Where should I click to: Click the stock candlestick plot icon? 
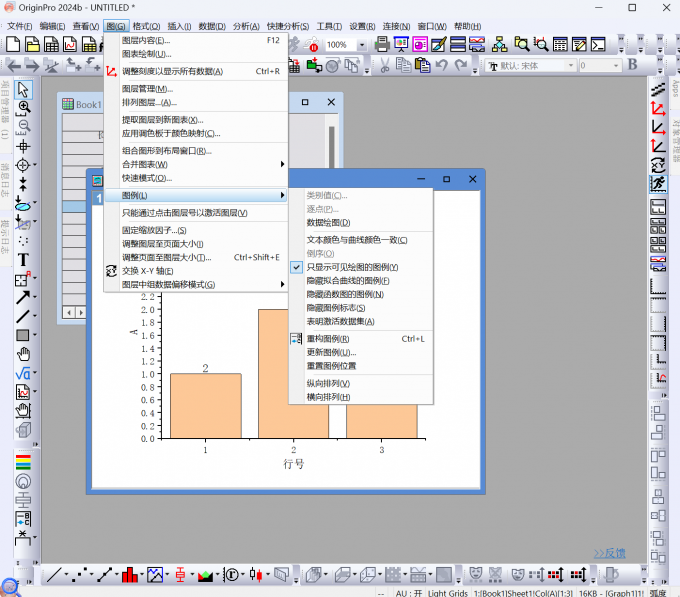tap(256, 575)
